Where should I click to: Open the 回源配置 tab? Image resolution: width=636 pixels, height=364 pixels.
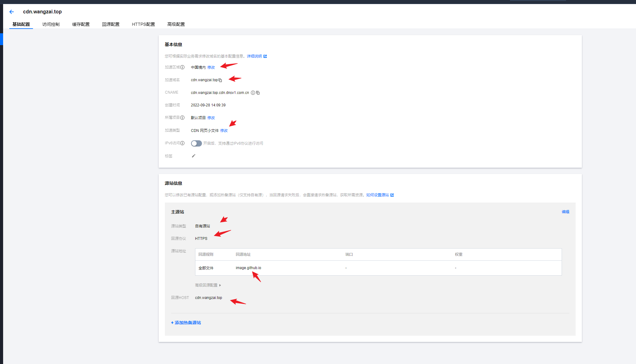[110, 24]
